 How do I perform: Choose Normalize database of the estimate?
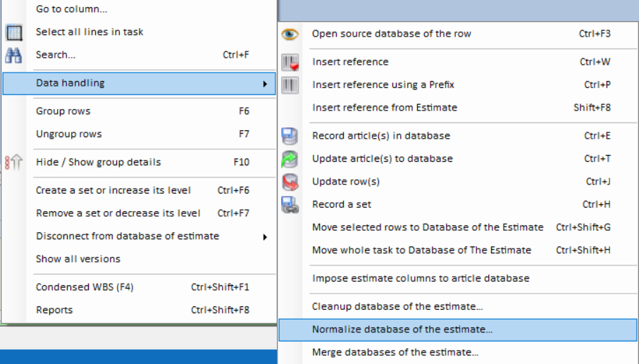point(402,330)
